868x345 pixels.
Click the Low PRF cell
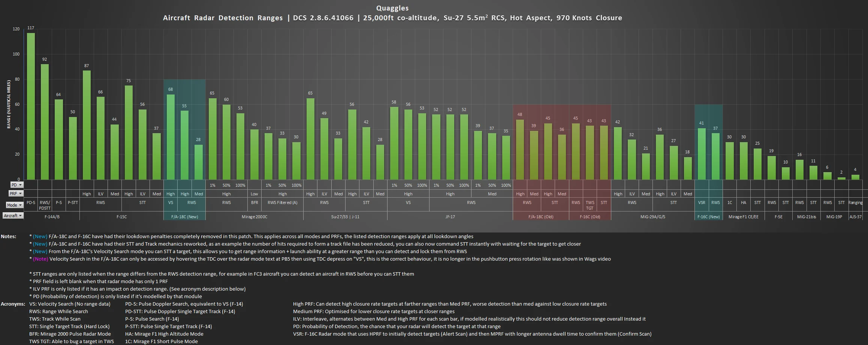(x=254, y=194)
